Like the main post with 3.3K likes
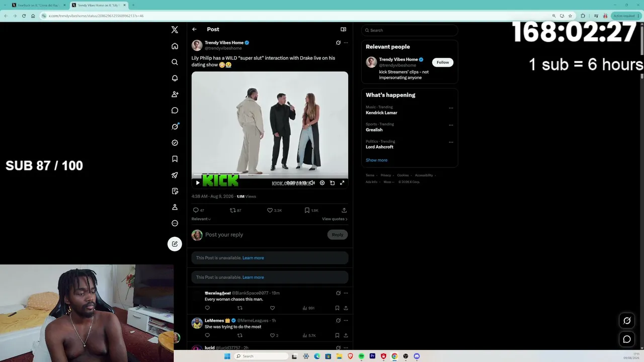This screenshot has width=644, height=362. [274, 210]
